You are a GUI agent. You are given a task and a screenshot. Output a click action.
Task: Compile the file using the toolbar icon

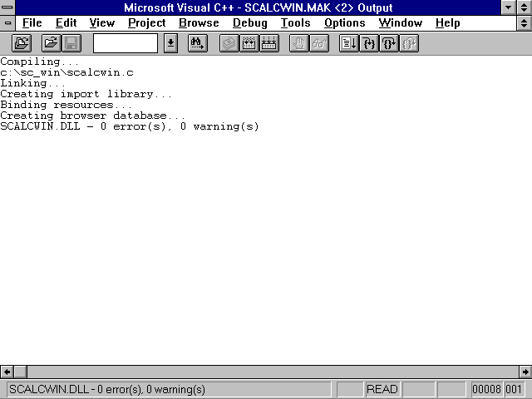229,43
